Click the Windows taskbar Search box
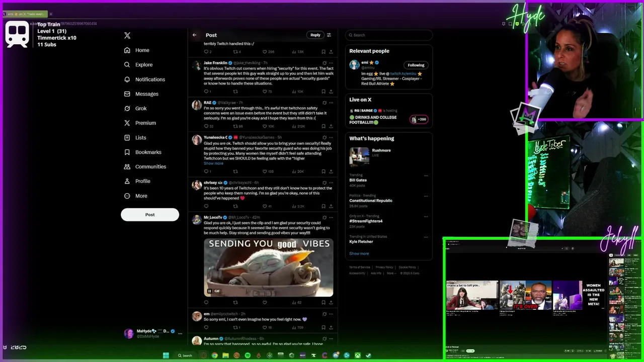The image size is (644, 362). [185, 355]
